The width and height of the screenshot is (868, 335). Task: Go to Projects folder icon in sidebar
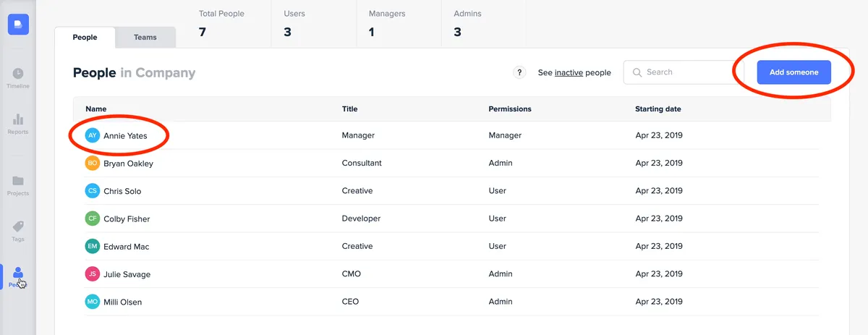18,181
